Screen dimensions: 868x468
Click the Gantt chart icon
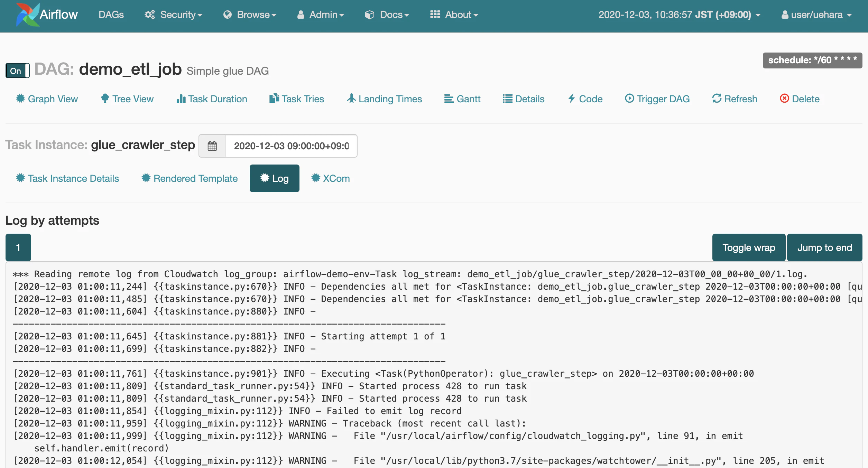pyautogui.click(x=449, y=99)
